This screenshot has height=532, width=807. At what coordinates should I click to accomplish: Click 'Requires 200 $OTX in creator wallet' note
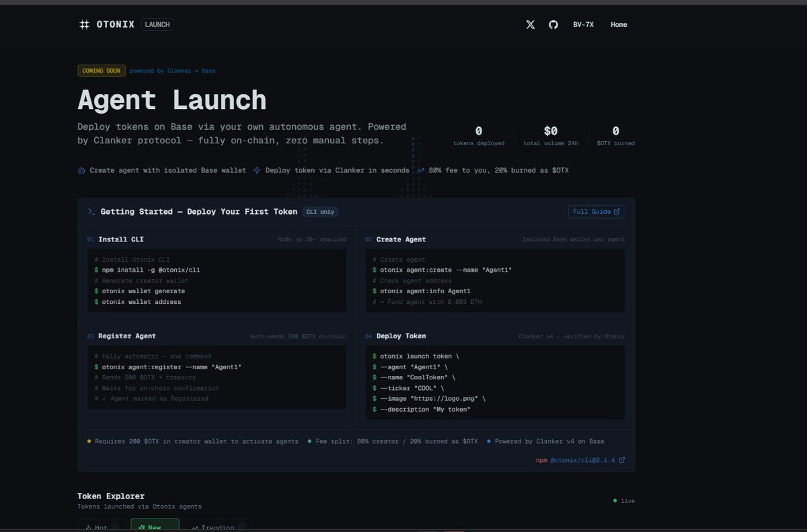(193, 442)
